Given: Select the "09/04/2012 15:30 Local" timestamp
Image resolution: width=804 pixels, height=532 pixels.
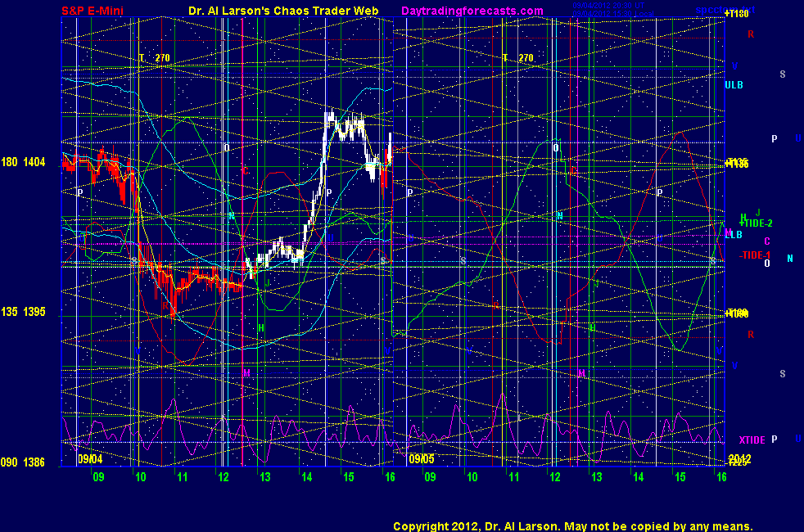Looking at the screenshot, I should (612, 13).
